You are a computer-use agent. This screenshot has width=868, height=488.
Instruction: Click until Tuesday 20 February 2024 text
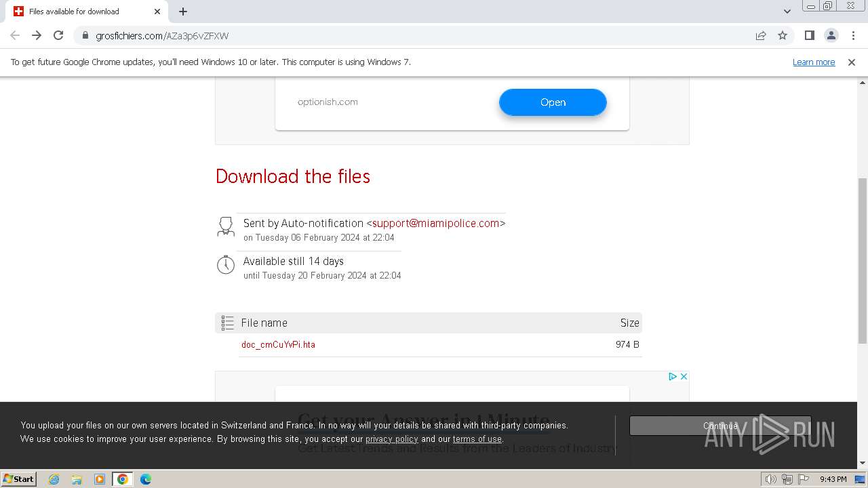(x=322, y=275)
